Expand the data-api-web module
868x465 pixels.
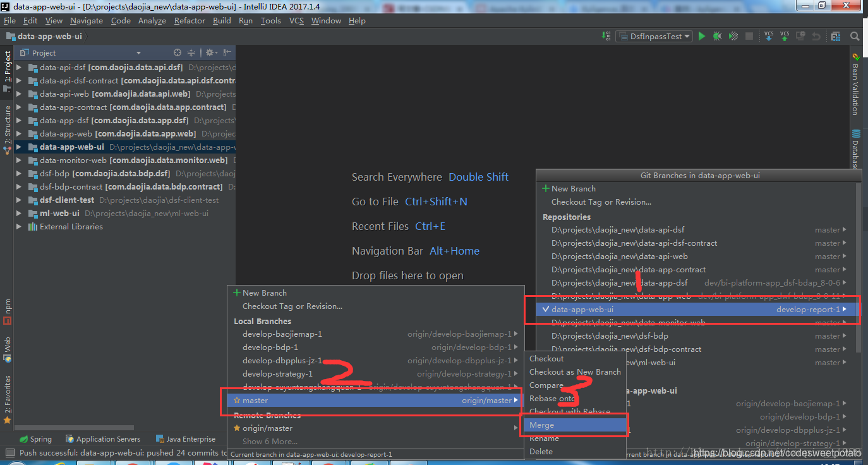[x=19, y=94]
